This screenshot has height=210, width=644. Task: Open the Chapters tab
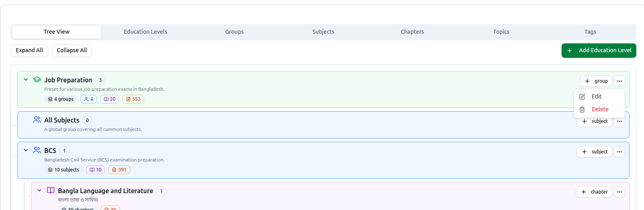tap(412, 32)
